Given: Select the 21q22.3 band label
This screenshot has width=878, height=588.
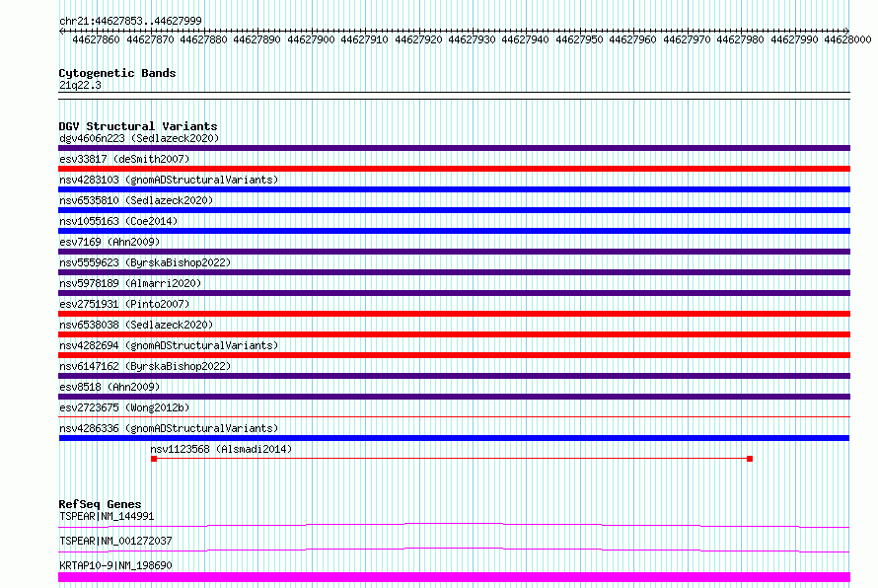Looking at the screenshot, I should 80,85.
